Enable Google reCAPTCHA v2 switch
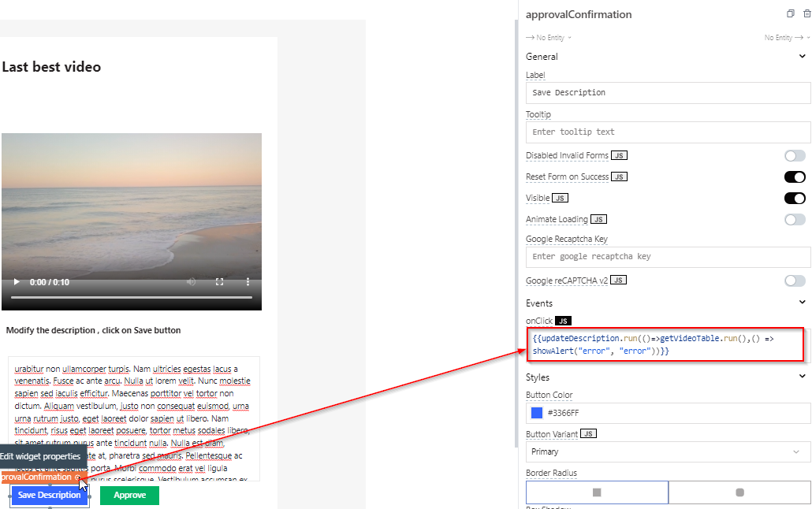This screenshot has height=509, width=812. [795, 281]
